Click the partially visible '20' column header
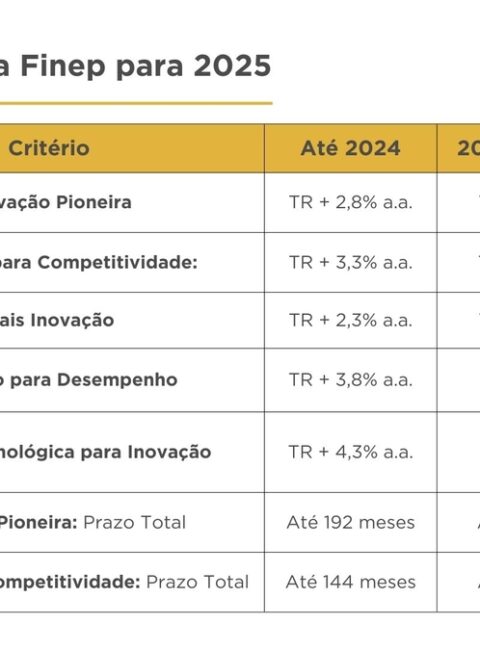 pyautogui.click(x=468, y=148)
